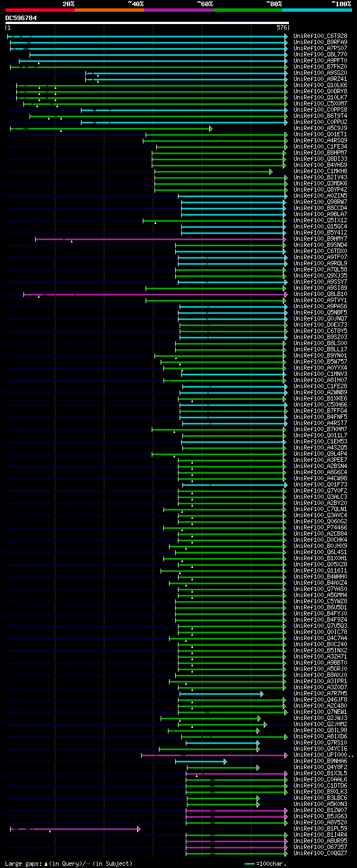
Task: Select label UniRef100_Q8YP42
Action: click(x=320, y=190)
